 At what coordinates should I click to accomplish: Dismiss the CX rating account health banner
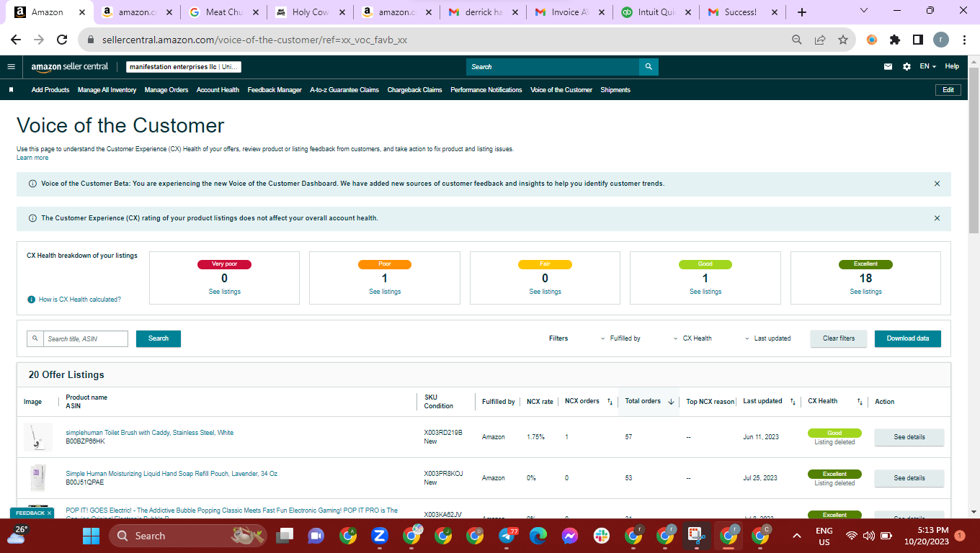[x=937, y=218]
